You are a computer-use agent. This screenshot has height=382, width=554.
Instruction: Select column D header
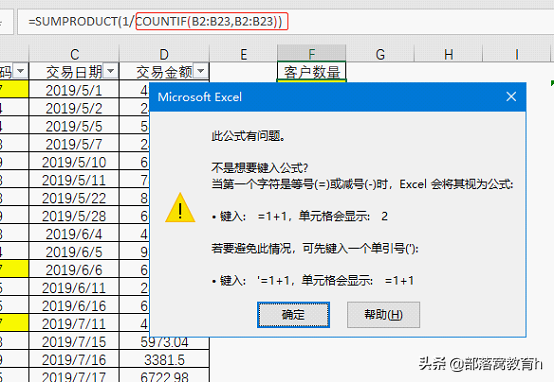point(164,54)
